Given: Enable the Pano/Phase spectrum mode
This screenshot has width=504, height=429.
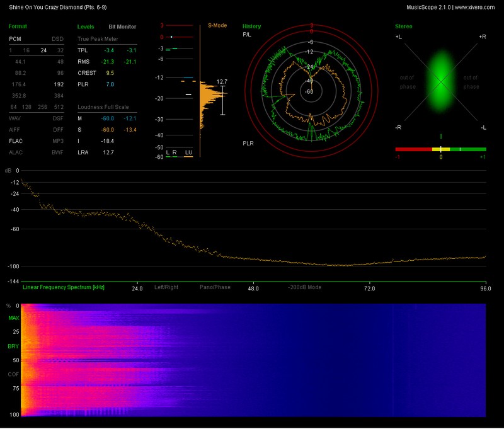Looking at the screenshot, I should coord(215,287).
